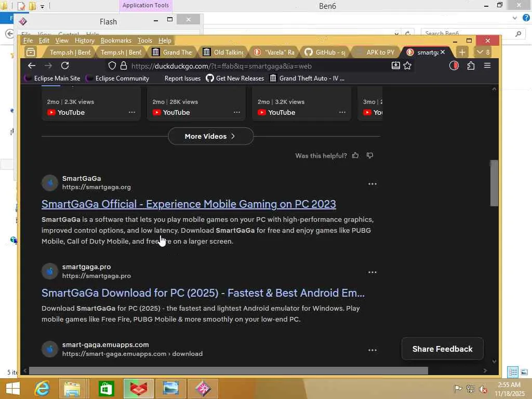Open the History menu
532x399 pixels.
pyautogui.click(x=85, y=41)
